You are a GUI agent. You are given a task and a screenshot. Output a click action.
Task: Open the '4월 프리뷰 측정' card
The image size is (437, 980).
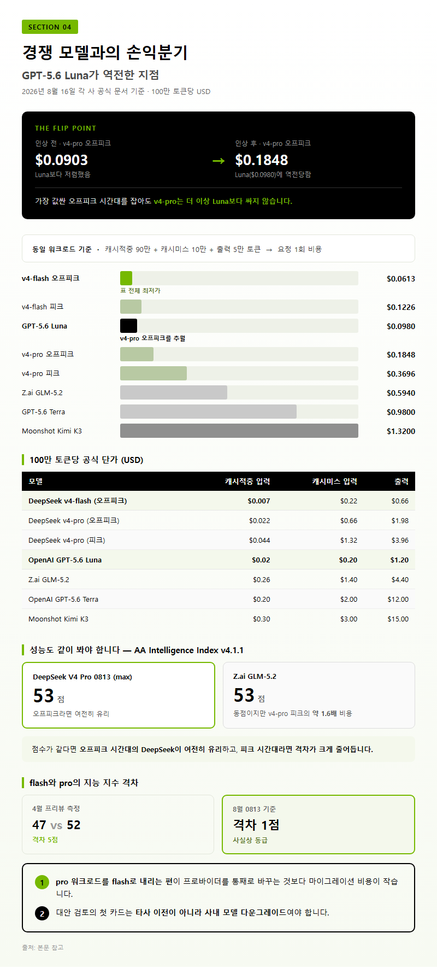click(x=118, y=824)
